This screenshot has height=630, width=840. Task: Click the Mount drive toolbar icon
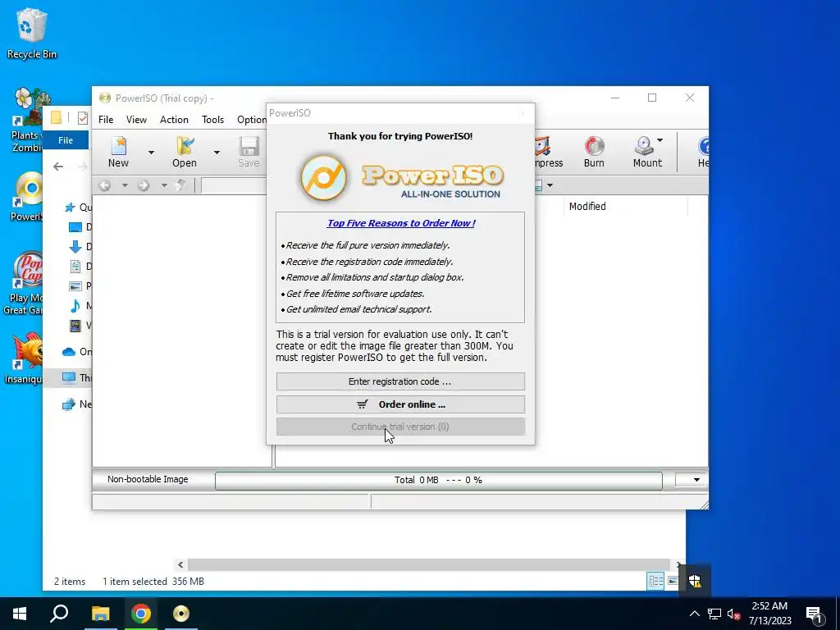point(645,152)
